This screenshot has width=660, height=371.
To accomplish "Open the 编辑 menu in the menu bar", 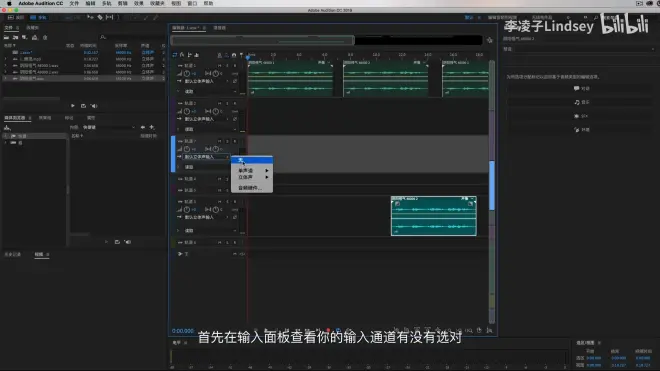I will coord(90,3).
